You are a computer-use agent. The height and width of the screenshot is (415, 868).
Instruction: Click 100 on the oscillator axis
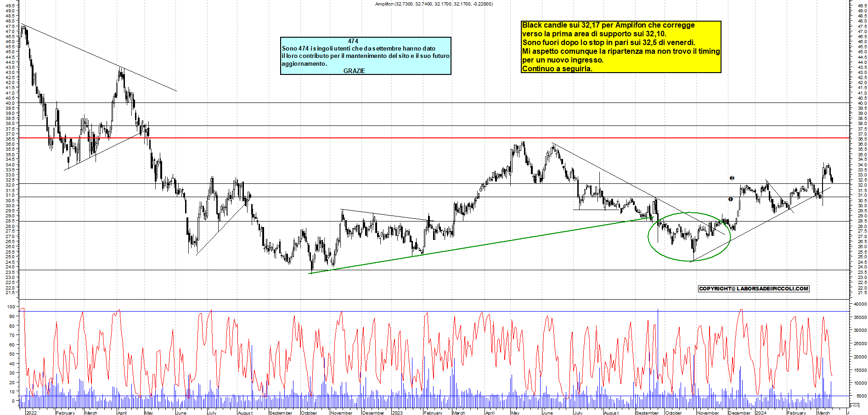tap(11, 307)
